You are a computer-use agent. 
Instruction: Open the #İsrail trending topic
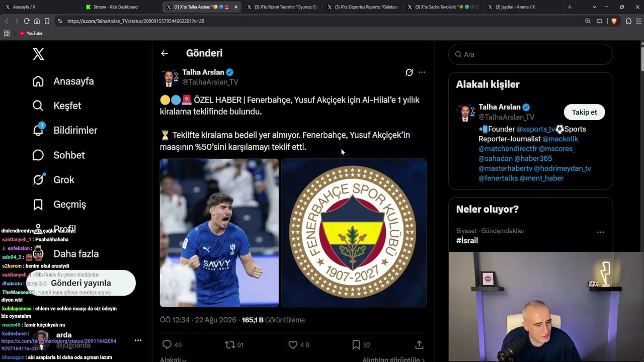467,241
